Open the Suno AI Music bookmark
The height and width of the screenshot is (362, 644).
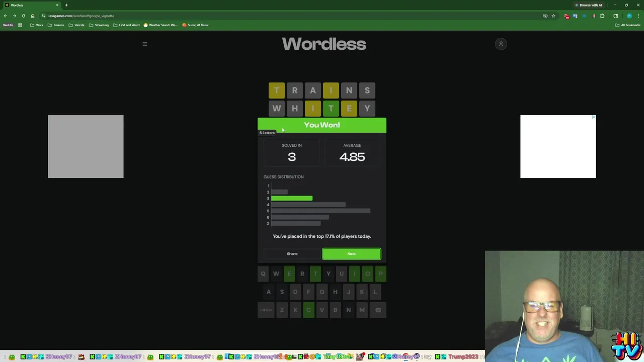coord(195,25)
